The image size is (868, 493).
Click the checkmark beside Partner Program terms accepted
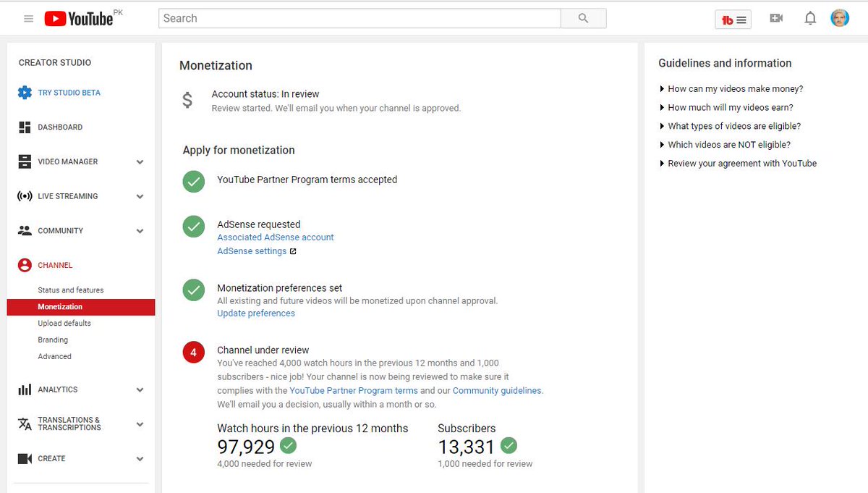tap(194, 182)
